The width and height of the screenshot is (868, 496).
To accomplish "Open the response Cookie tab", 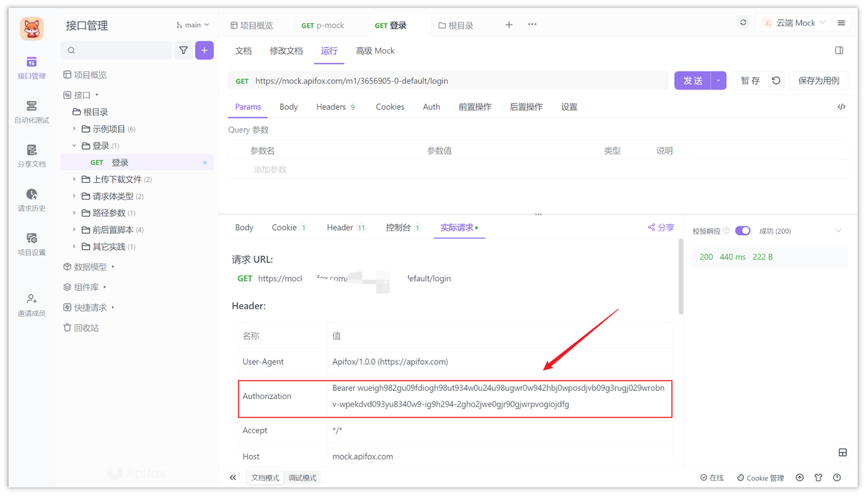I will coord(289,228).
